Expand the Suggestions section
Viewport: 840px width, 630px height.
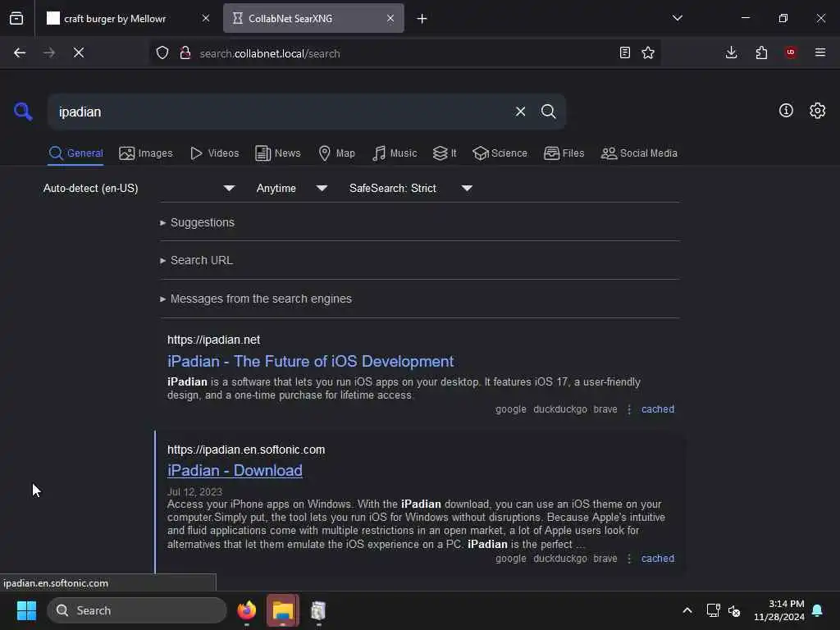click(x=197, y=222)
